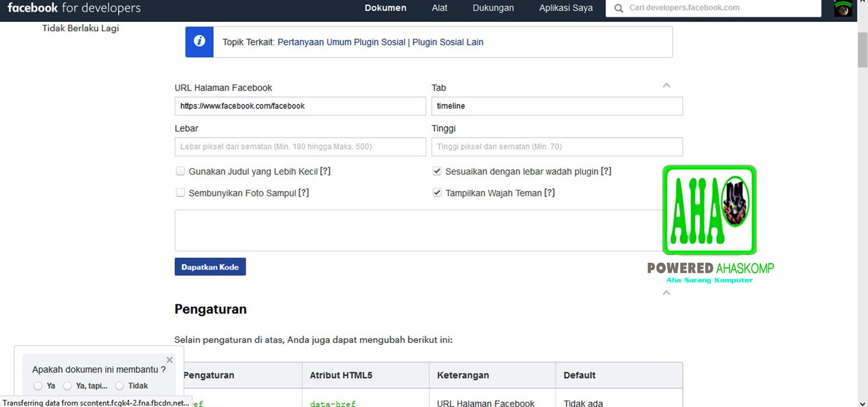Select the Ya, tapi... radio option
The height and width of the screenshot is (407, 868).
67,386
